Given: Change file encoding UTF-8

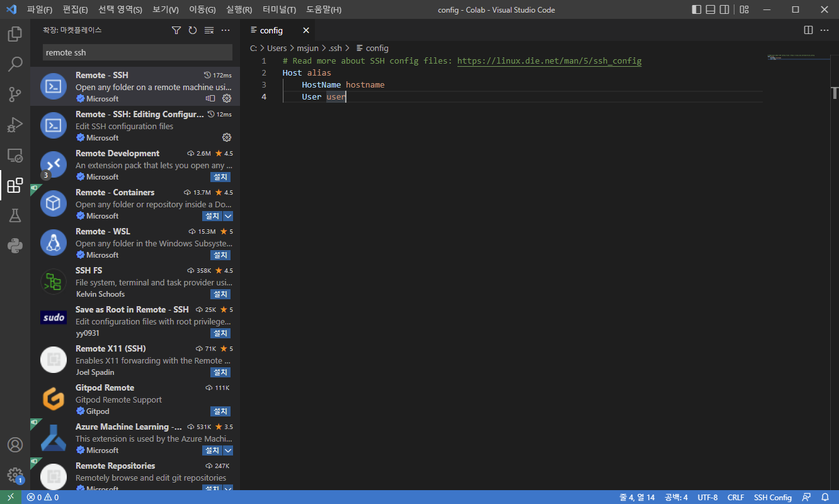Looking at the screenshot, I should point(707,497).
